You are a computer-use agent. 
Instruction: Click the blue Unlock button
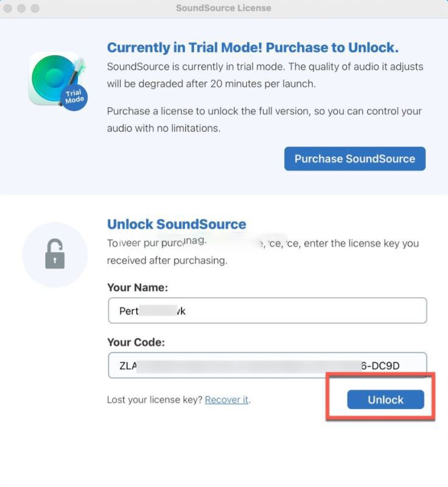click(x=385, y=399)
